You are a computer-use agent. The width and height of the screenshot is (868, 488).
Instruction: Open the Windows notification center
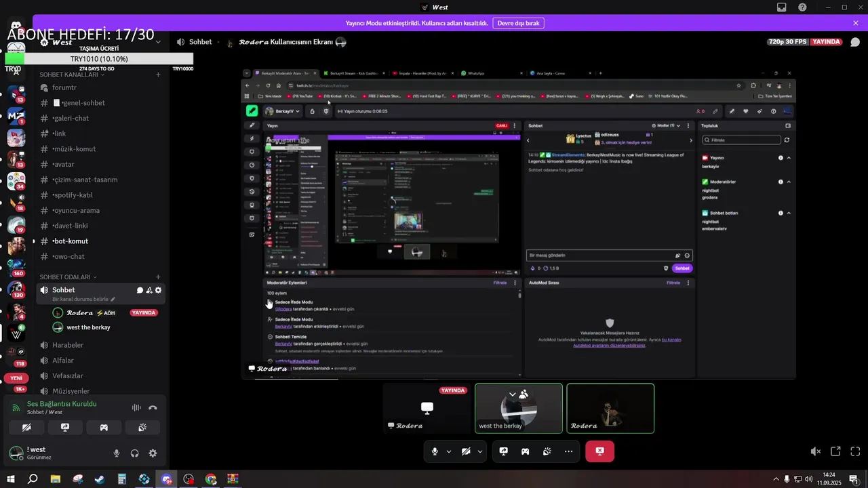[853, 479]
